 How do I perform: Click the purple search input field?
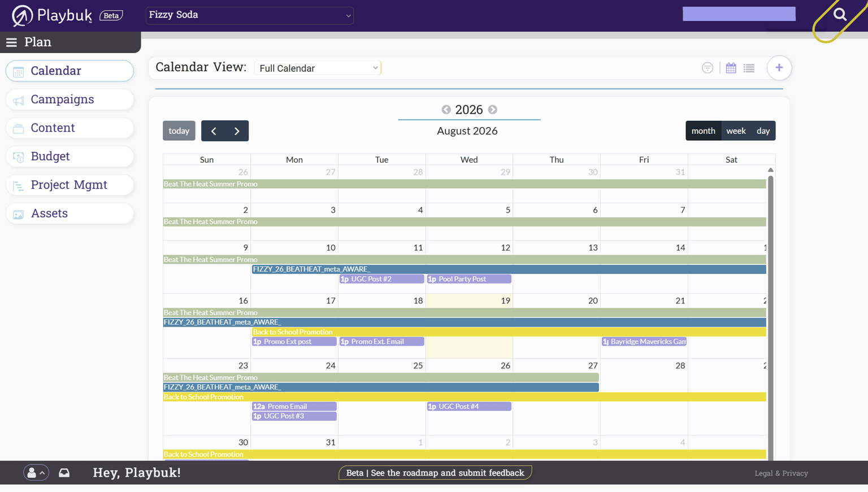739,14
